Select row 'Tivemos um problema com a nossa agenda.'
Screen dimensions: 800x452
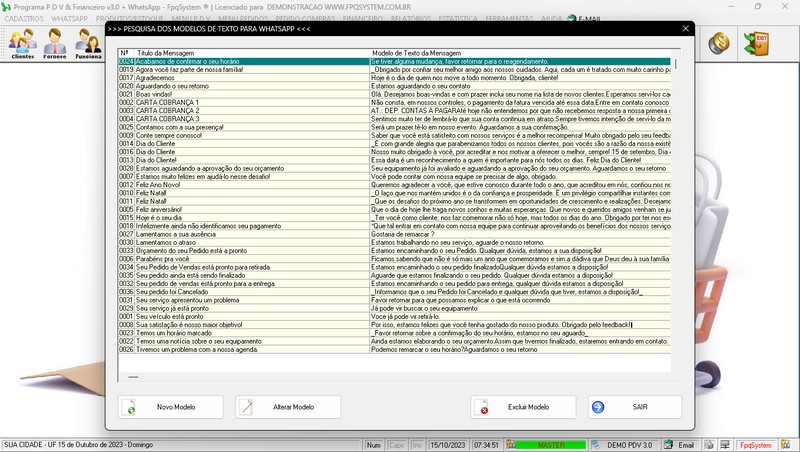(394, 349)
